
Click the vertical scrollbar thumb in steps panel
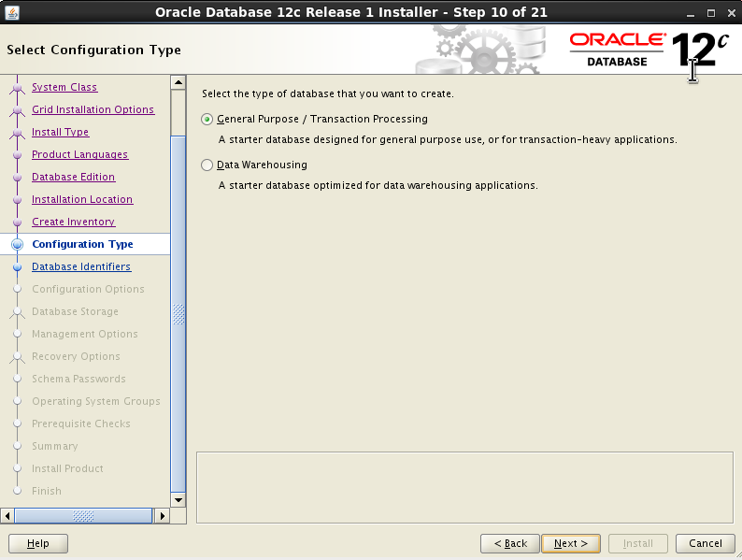tap(178, 314)
